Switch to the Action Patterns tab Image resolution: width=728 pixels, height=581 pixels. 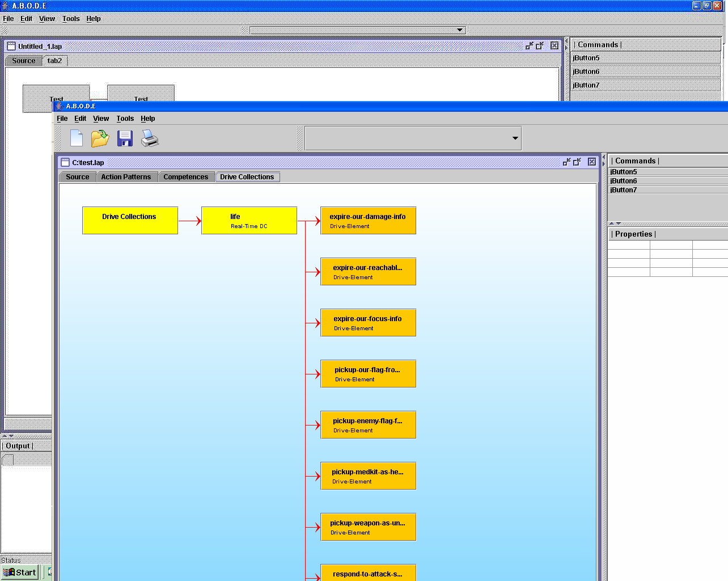tap(126, 177)
